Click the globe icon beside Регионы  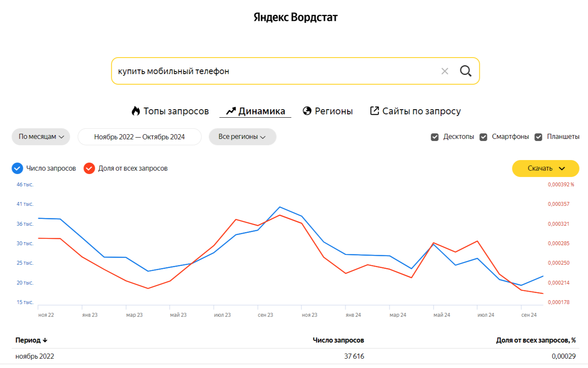307,111
